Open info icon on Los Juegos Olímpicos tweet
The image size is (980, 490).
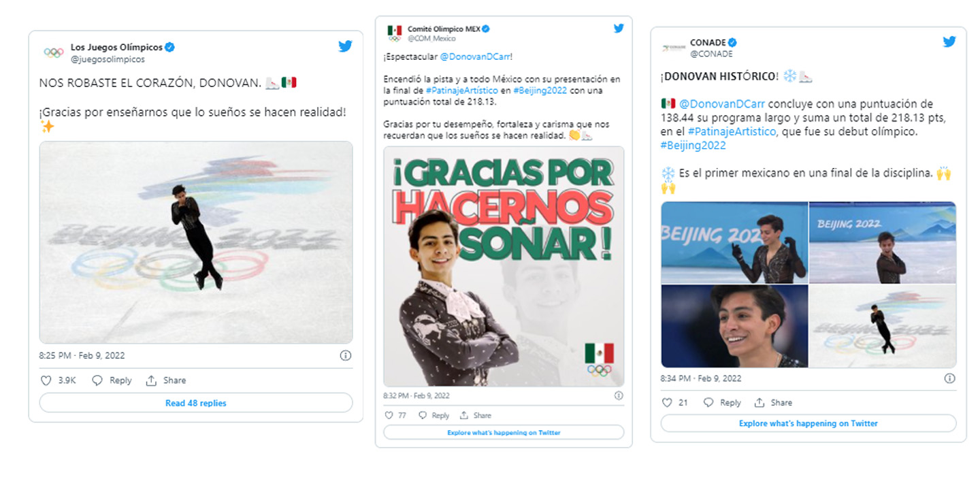(345, 355)
